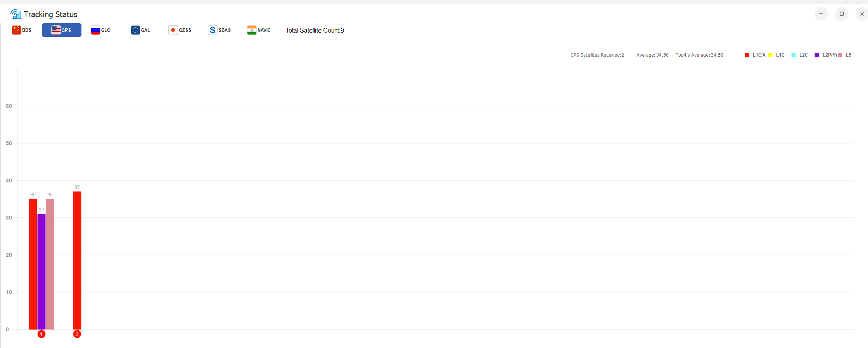Select satellite 2 red circle marker
Image resolution: width=868 pixels, height=348 pixels.
pos(77,334)
